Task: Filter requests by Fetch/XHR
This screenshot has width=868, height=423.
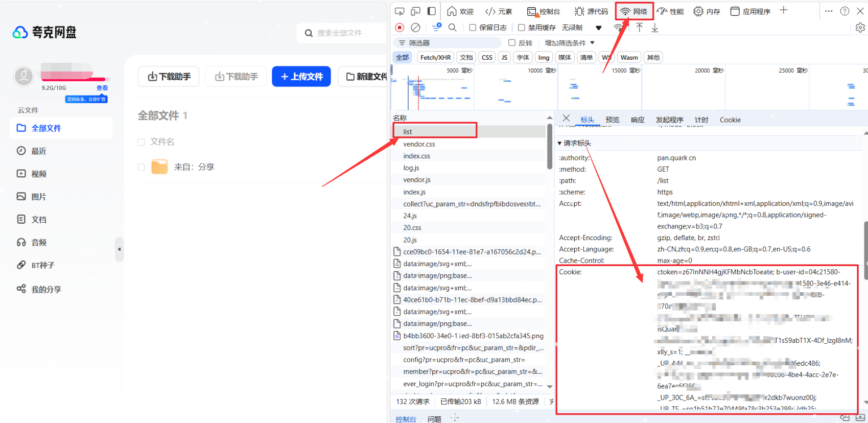Action: pos(435,57)
